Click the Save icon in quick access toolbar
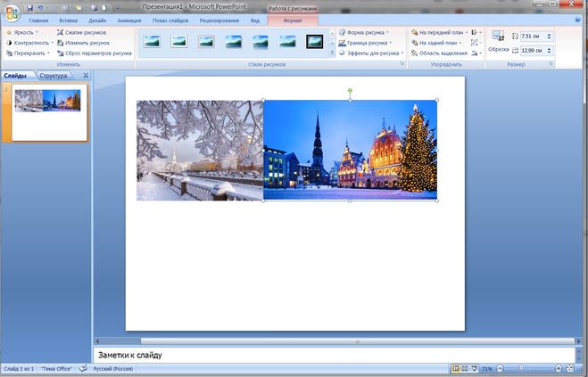This screenshot has height=377, width=588. tap(29, 7)
